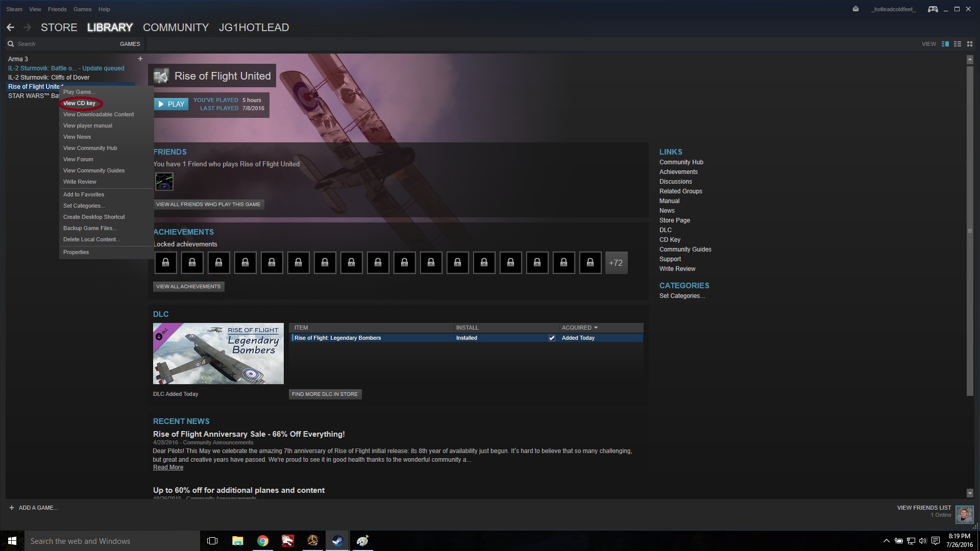Image resolution: width=980 pixels, height=551 pixels.
Task: Click the back navigation arrow
Action: pos(11,26)
